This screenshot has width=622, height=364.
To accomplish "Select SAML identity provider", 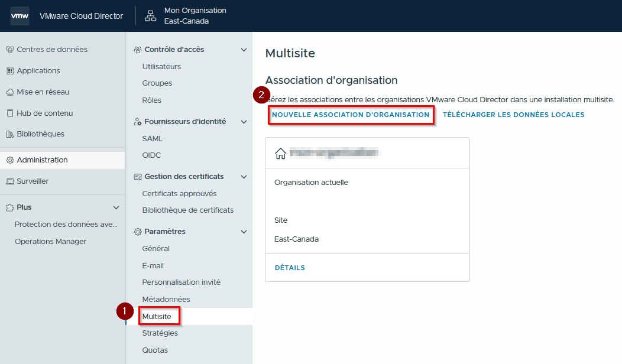I will pyautogui.click(x=153, y=139).
